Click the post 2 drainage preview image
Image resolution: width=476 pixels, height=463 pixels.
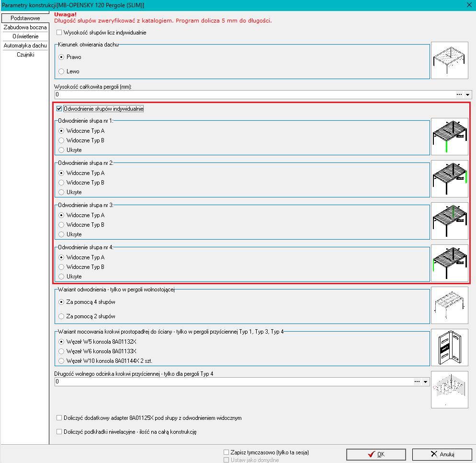[449, 179]
